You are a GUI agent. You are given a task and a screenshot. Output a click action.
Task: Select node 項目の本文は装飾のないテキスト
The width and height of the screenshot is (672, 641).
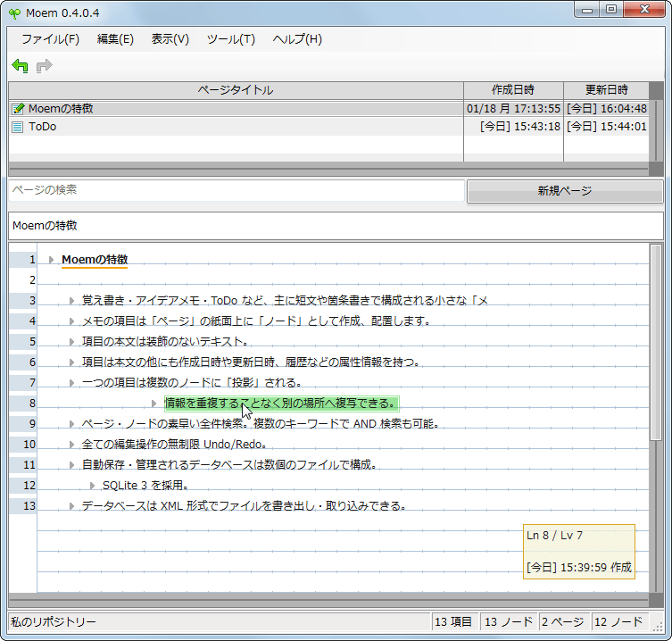(165, 342)
